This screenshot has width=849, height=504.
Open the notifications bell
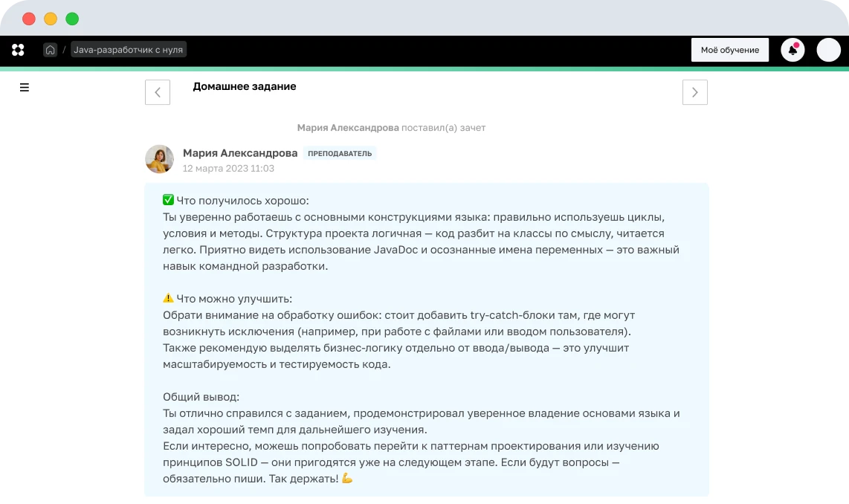[x=792, y=50]
